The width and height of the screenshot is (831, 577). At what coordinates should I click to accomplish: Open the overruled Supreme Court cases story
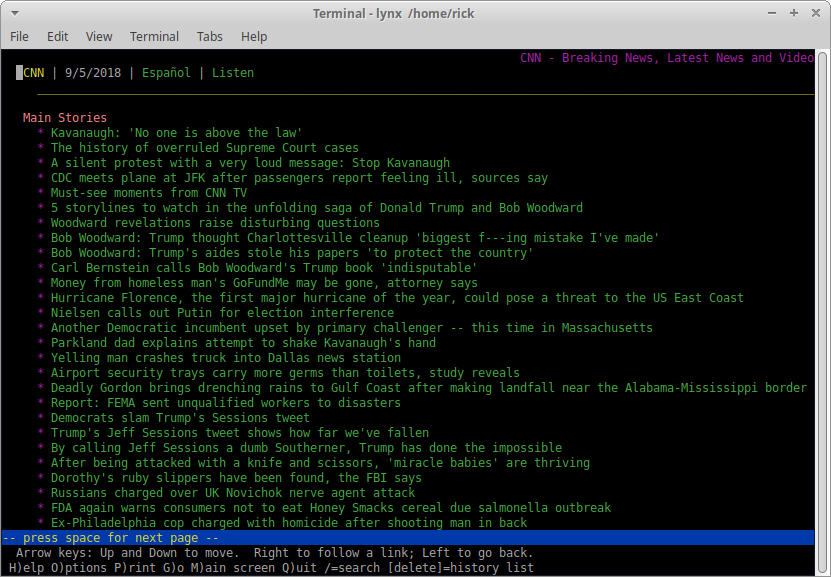tap(204, 148)
